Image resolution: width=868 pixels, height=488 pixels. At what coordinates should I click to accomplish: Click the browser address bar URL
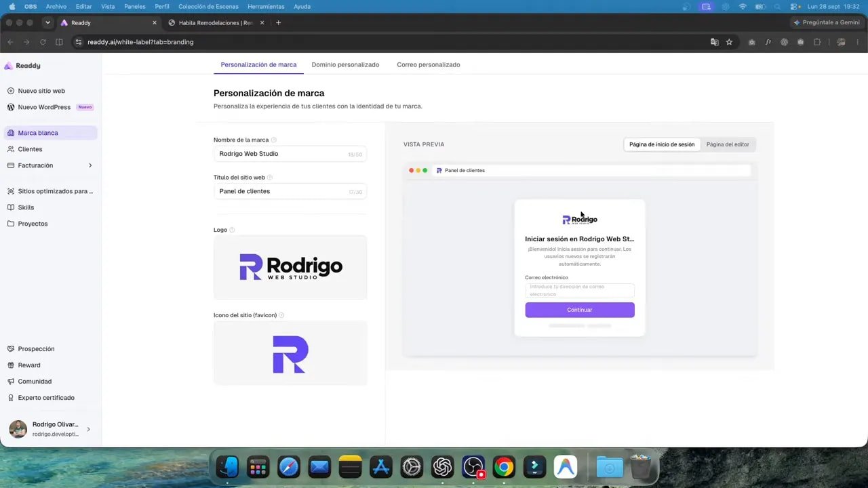(140, 42)
